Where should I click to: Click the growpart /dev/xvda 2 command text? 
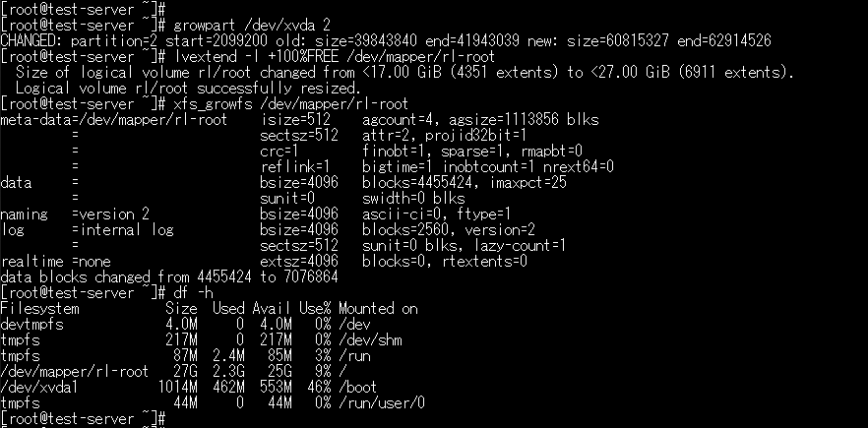(x=252, y=25)
